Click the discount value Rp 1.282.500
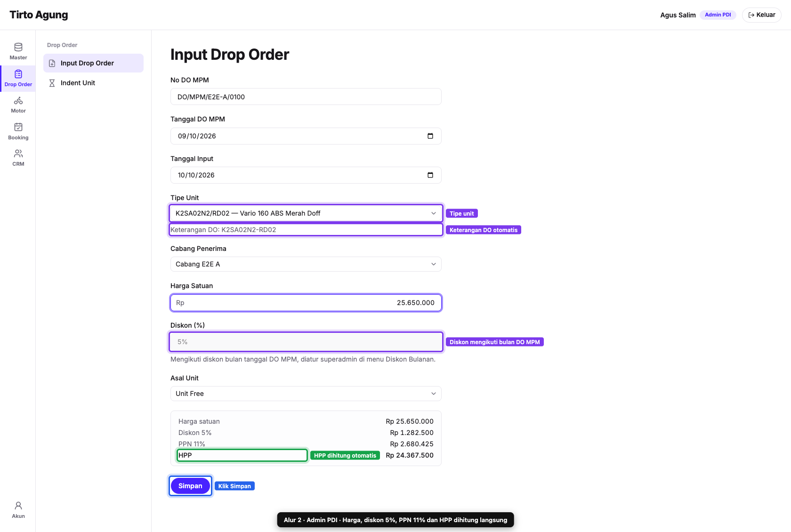 412,433
